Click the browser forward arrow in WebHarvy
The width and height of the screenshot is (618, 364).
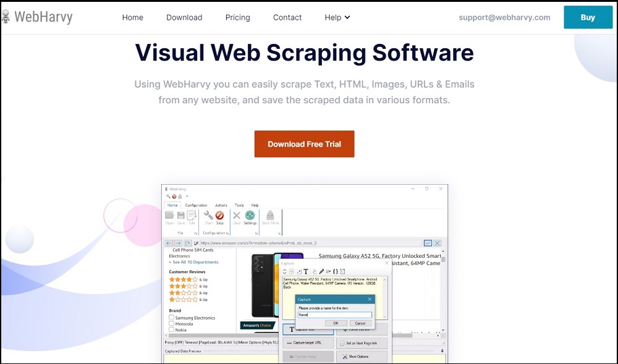(178, 243)
